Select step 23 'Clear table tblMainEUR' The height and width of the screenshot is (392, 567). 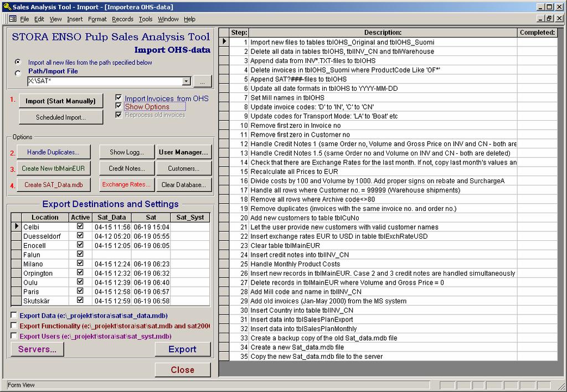[383, 245]
